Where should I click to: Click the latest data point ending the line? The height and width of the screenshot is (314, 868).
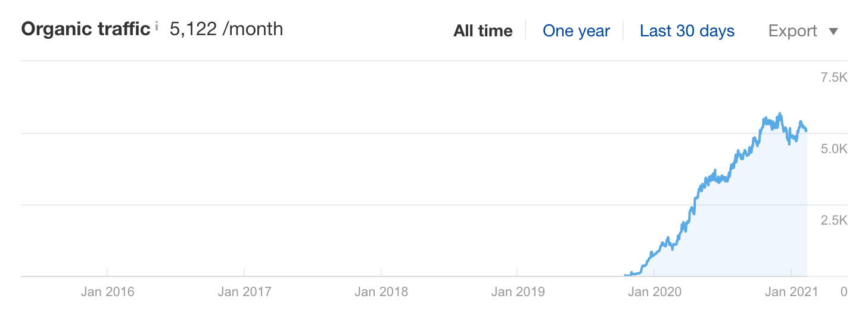(x=806, y=130)
